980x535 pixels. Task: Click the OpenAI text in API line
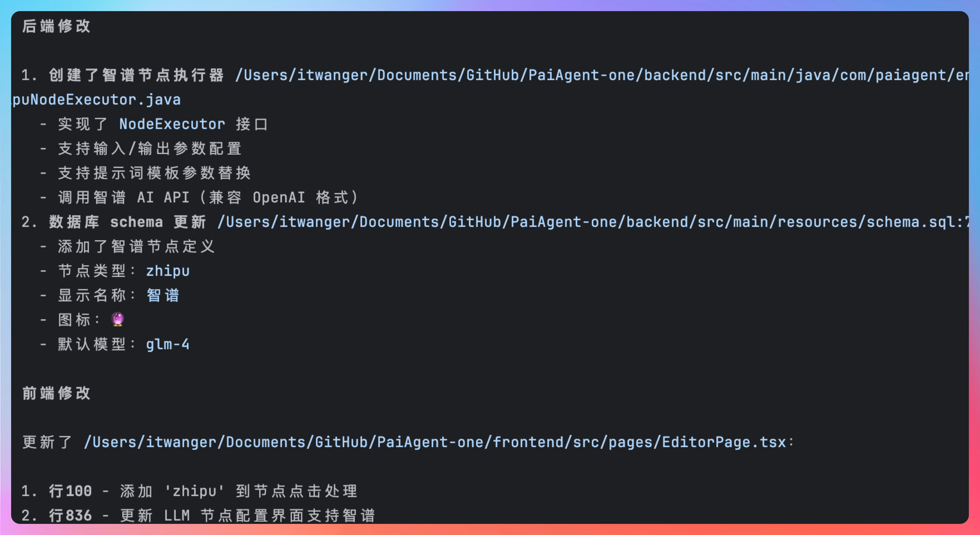[279, 198]
